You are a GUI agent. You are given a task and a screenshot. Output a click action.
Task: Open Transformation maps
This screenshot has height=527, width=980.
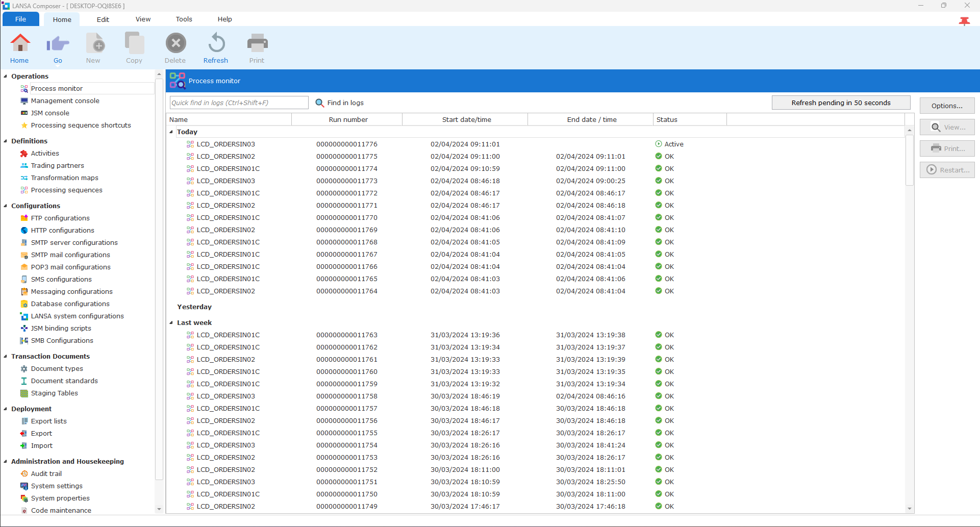[64, 178]
